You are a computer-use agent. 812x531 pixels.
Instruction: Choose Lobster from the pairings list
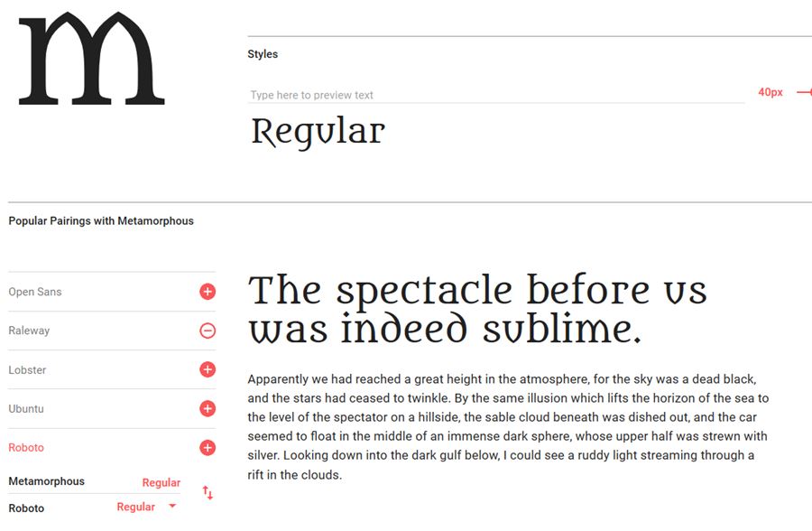click(x=27, y=370)
